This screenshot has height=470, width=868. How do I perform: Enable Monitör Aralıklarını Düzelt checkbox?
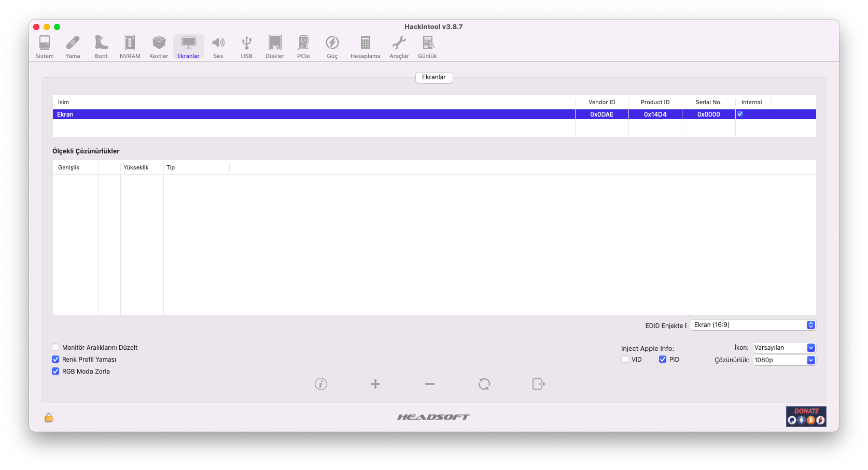coord(55,348)
